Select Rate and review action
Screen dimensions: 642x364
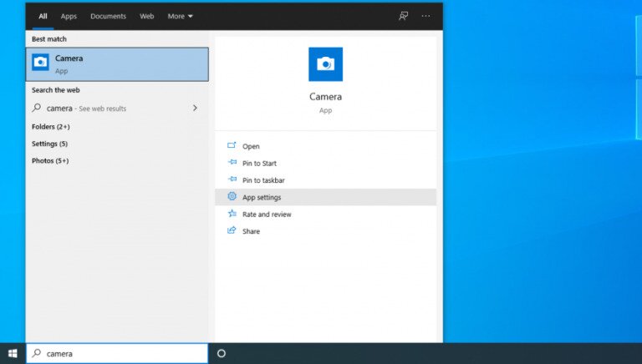click(267, 215)
